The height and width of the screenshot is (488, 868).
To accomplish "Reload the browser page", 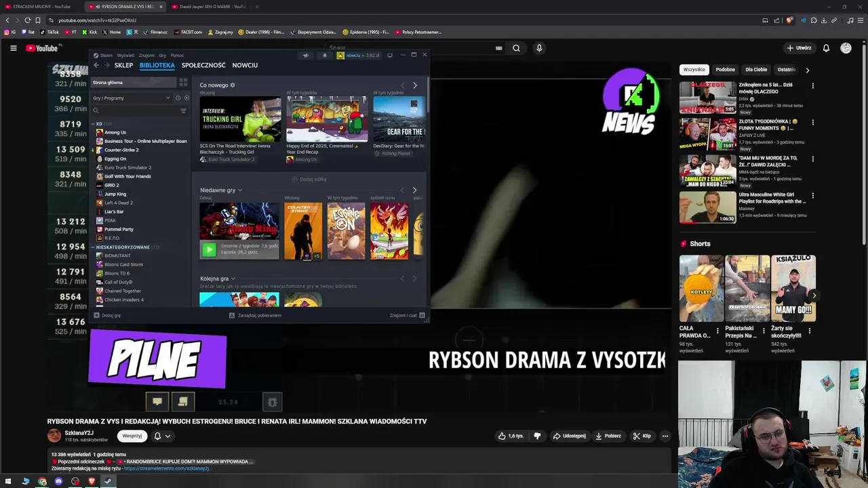I will coord(27,20).
